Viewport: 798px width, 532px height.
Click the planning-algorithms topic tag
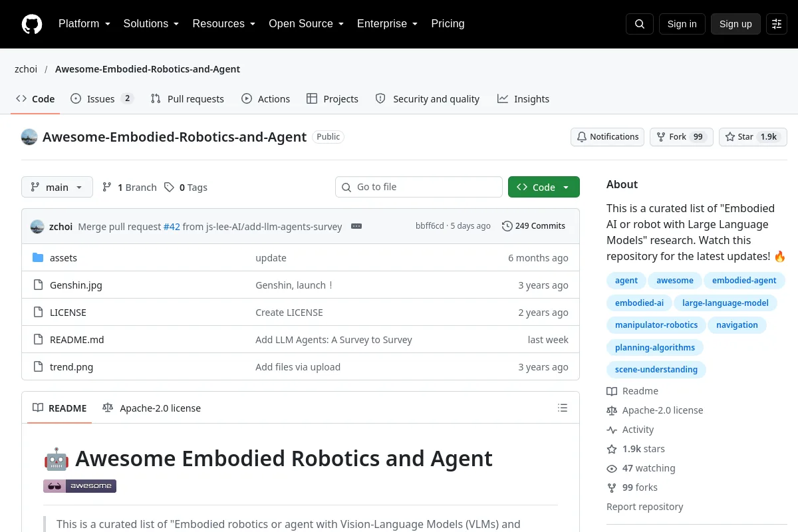[655, 348]
